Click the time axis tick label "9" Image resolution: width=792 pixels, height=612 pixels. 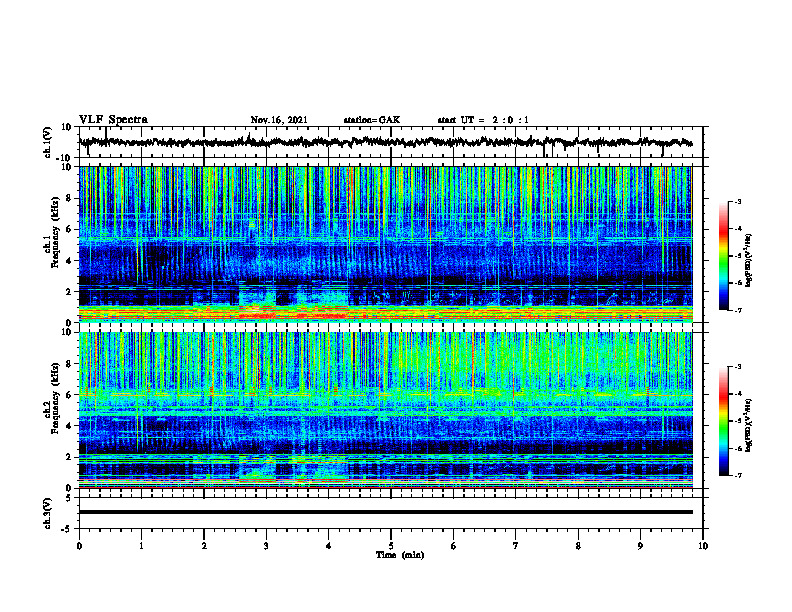(x=640, y=546)
